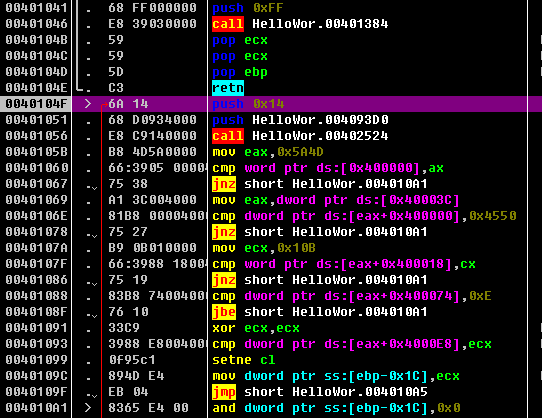Image resolution: width=542 pixels, height=418 pixels.
Task: Click 'call HelloWor.00401384' instruction
Action: pos(300,24)
